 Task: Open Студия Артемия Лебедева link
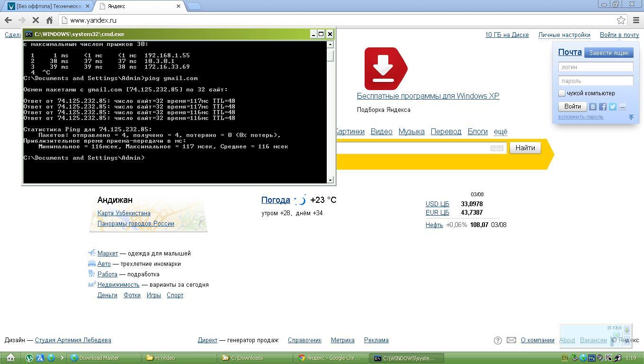73,340
